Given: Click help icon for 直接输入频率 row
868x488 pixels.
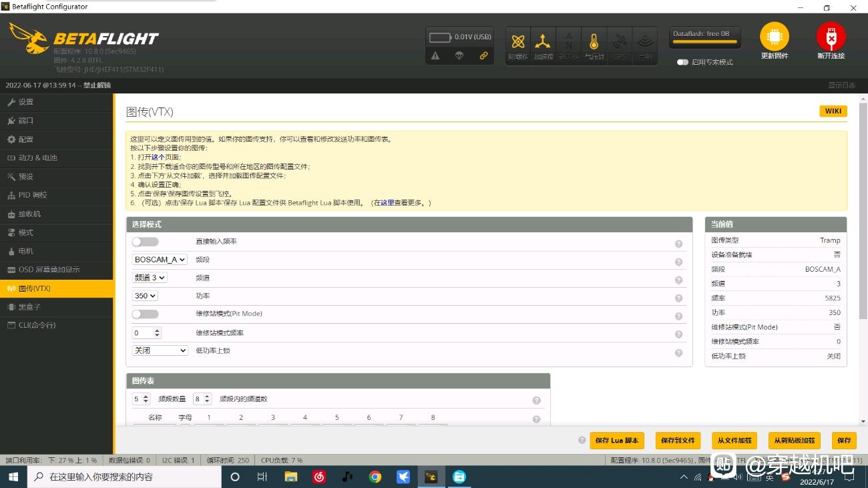Looking at the screenshot, I should tap(678, 244).
